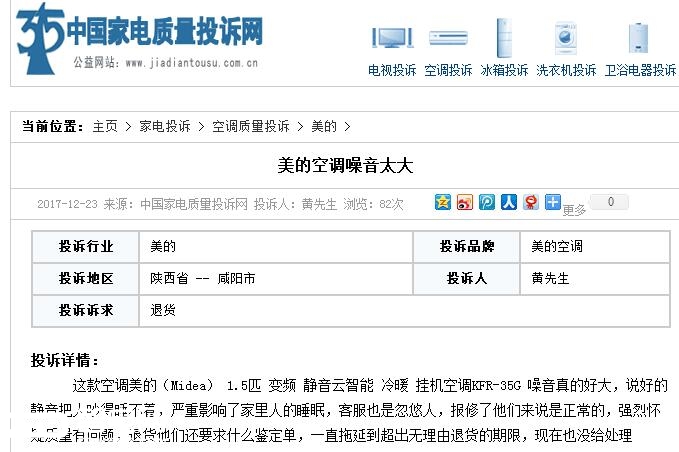
Task: Click the air conditioner complaint icon
Action: pos(448,38)
